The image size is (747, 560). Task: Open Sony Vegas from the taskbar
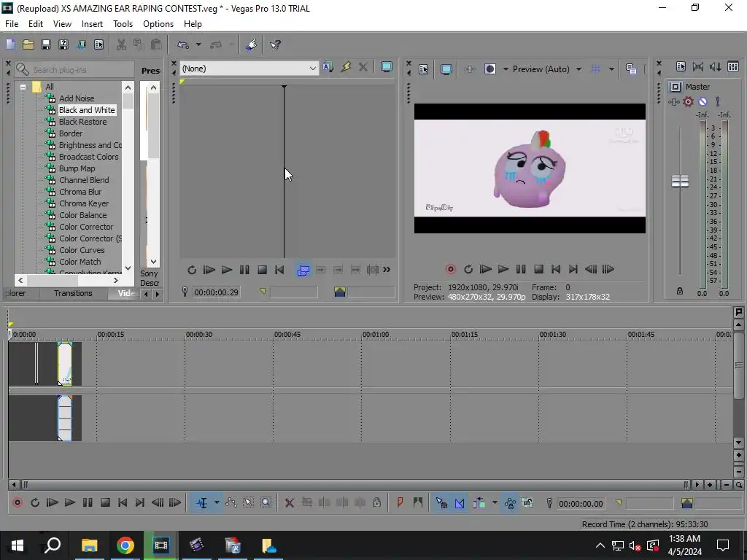(160, 545)
